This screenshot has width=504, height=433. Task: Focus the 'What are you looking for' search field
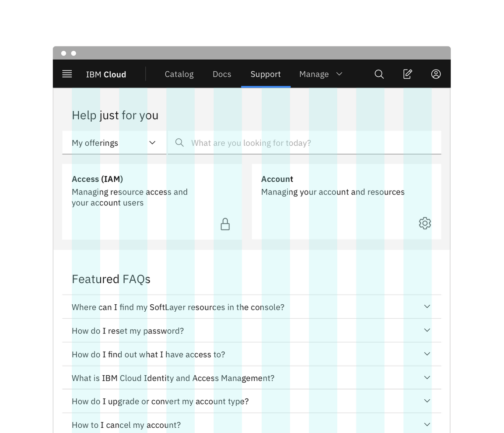tap(306, 143)
